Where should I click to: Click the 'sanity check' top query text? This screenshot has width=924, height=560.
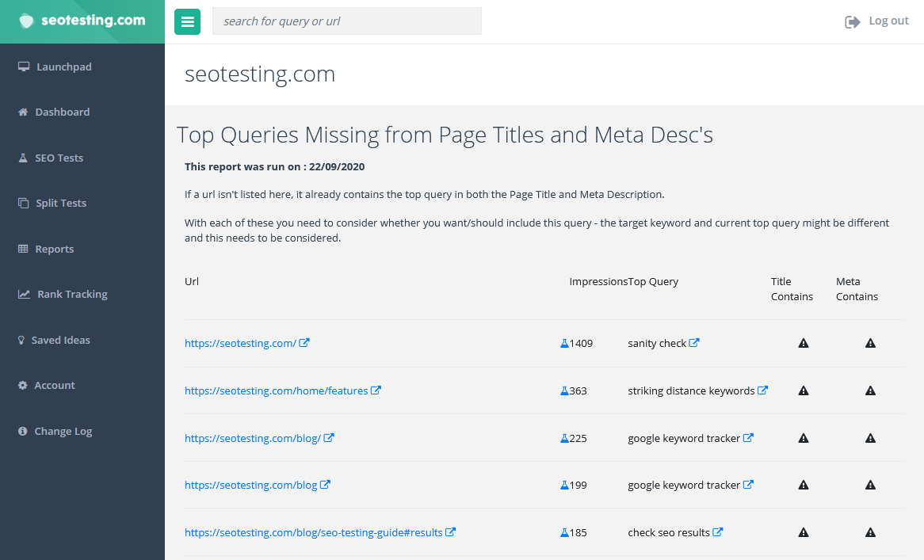pyautogui.click(x=657, y=343)
